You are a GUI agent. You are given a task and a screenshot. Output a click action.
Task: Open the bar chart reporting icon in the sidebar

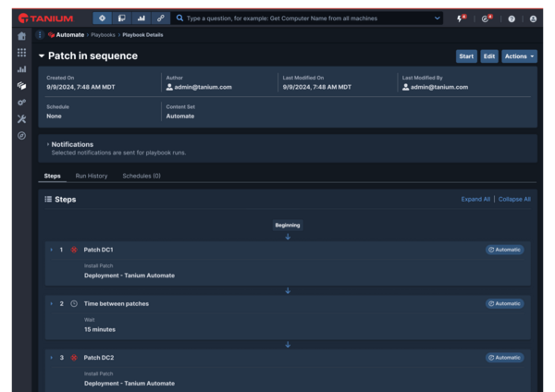(21, 69)
